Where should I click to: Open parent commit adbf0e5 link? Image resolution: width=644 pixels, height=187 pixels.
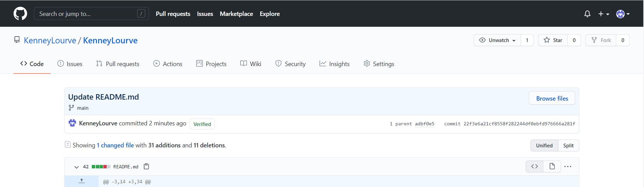click(x=424, y=124)
